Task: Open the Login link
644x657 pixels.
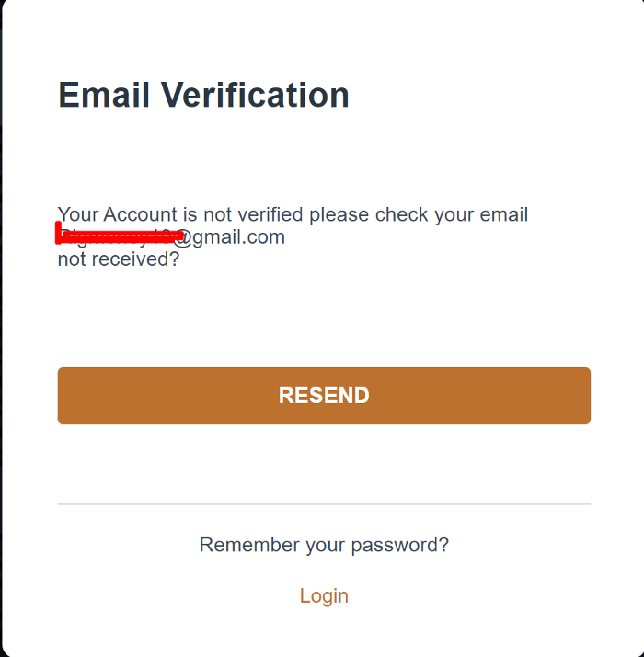Action: 324,596
